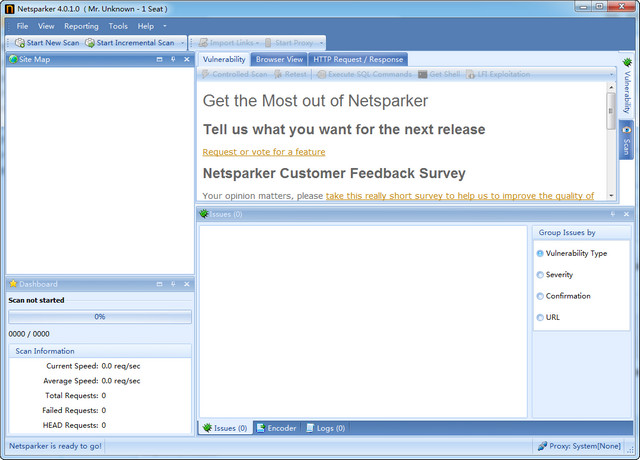Open the Vulnerability side panel tab
This screenshot has height=460, width=640.
pos(627,87)
